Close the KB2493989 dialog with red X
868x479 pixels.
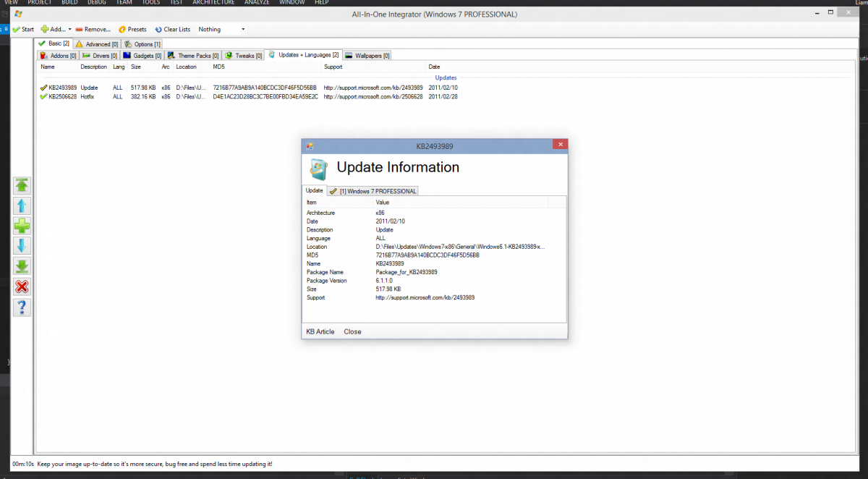tap(560, 145)
